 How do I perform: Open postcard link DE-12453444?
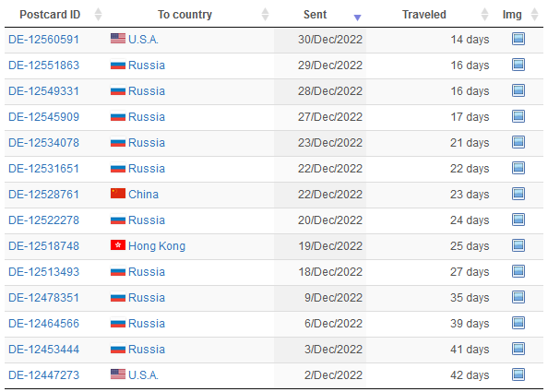coord(43,350)
